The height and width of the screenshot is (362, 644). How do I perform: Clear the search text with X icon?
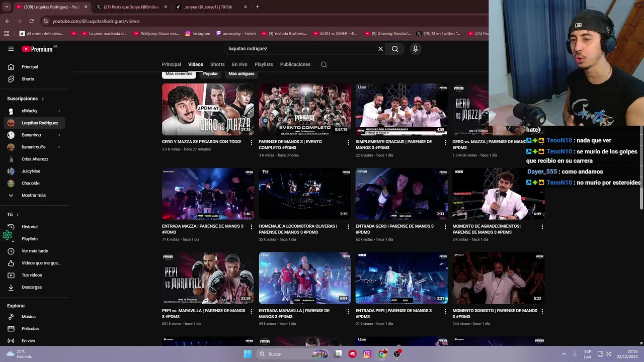[380, 49]
